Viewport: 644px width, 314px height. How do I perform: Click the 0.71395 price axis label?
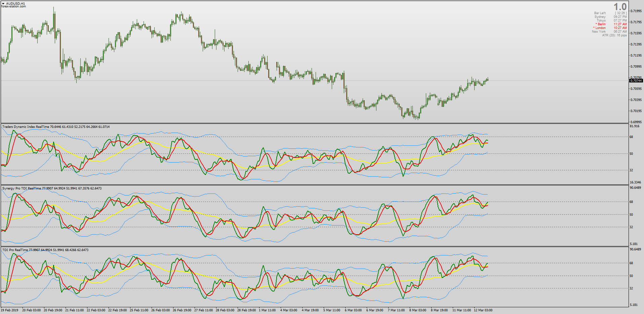[x=636, y=44]
